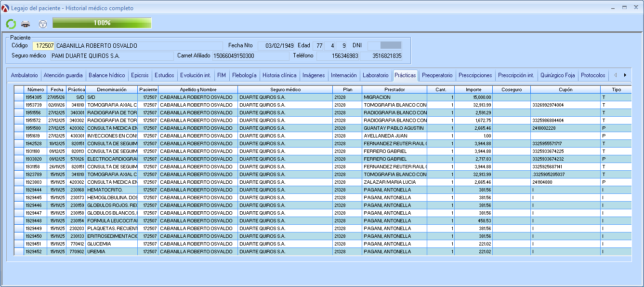
Task: Click the app logo in the title bar
Action: click(5, 8)
